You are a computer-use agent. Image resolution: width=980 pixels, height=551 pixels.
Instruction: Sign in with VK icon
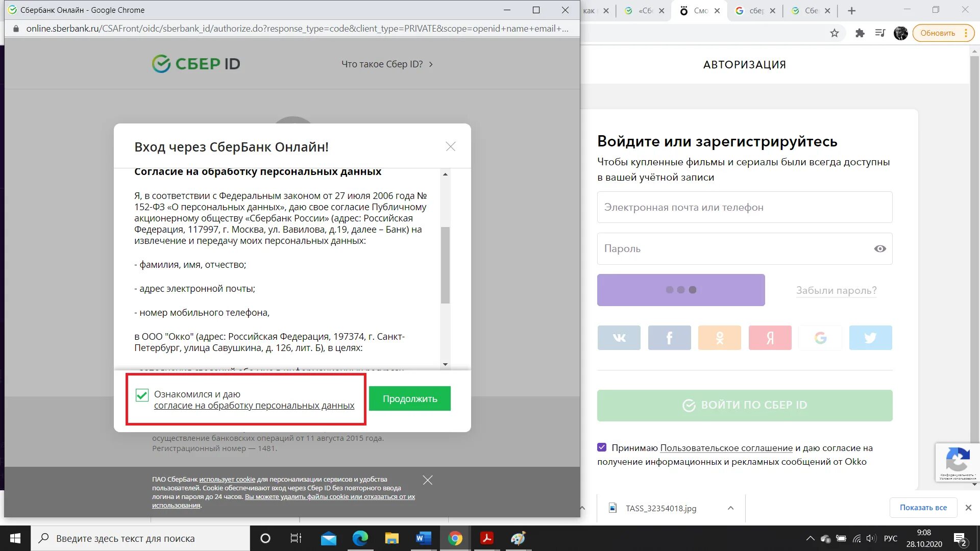pyautogui.click(x=619, y=338)
